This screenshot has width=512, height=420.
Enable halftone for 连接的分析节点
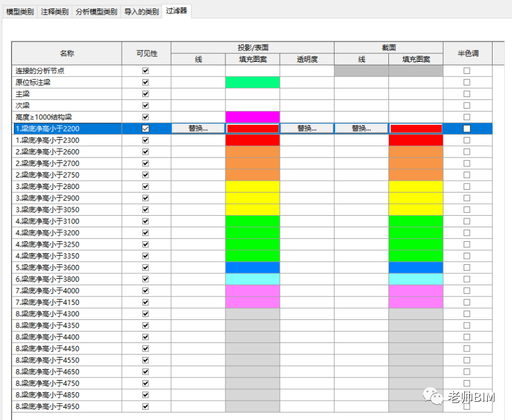click(467, 70)
